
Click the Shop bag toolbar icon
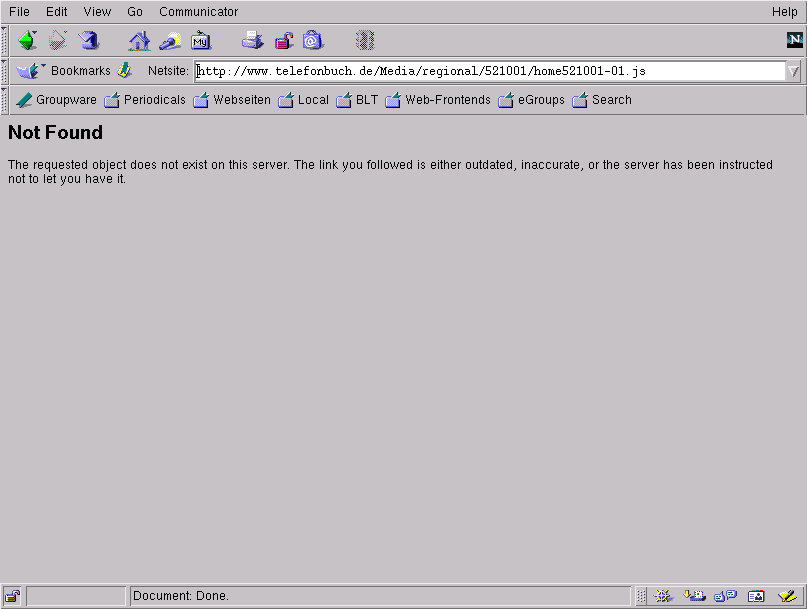click(313, 40)
